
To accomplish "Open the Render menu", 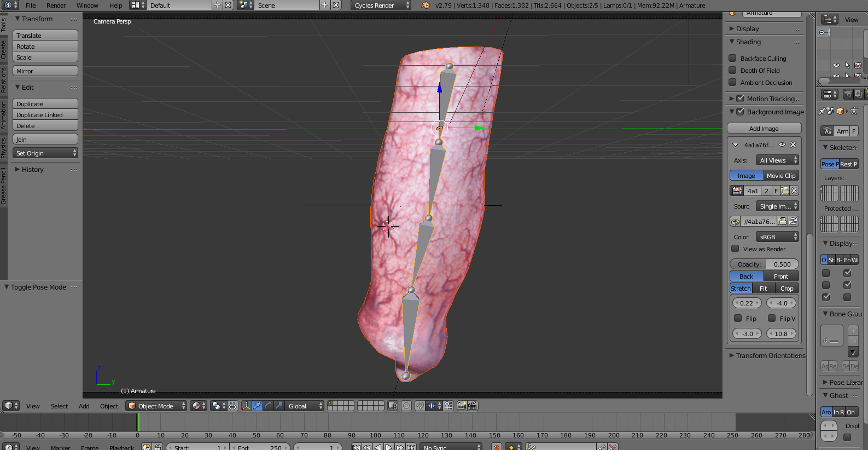I will [56, 5].
